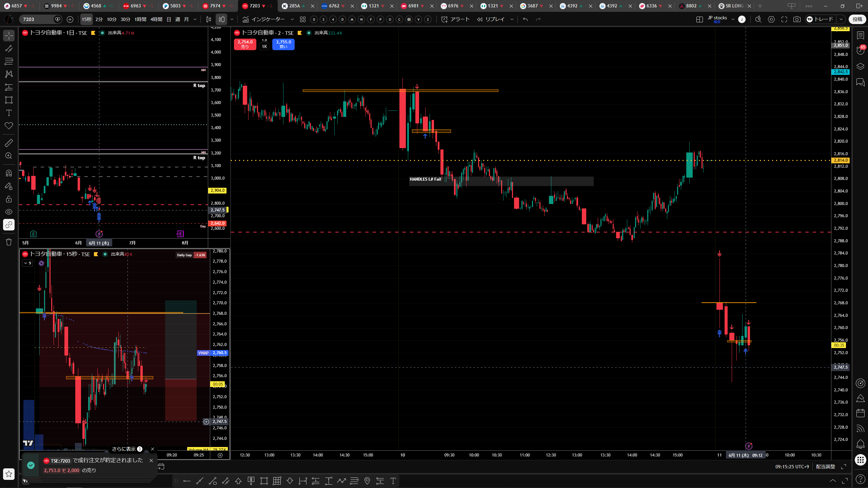
Task: Expand the 15-second chart legend indicator chevron
Action: (27, 263)
